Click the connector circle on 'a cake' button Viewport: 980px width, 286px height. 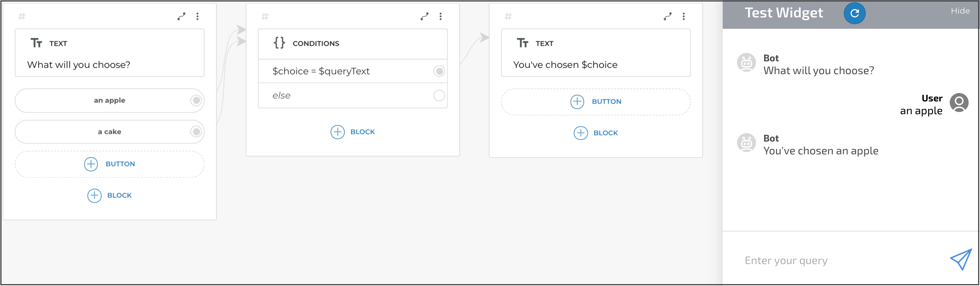point(196,132)
